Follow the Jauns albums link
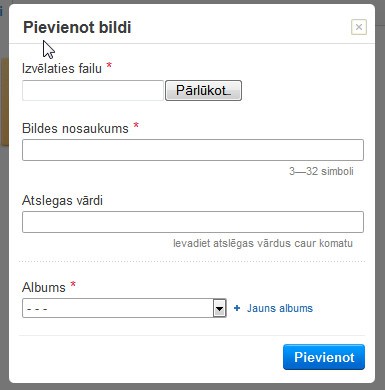Viewport: 385px width, 390px height. click(280, 308)
